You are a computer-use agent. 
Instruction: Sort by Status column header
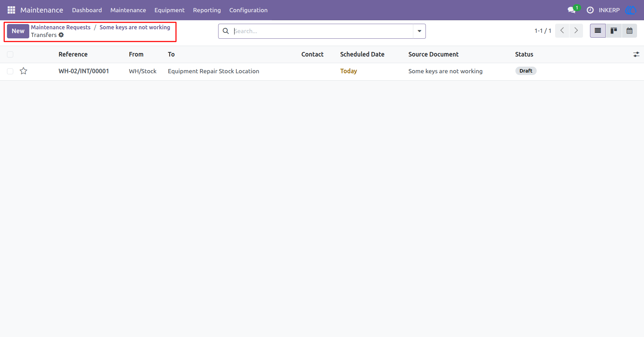(x=524, y=54)
